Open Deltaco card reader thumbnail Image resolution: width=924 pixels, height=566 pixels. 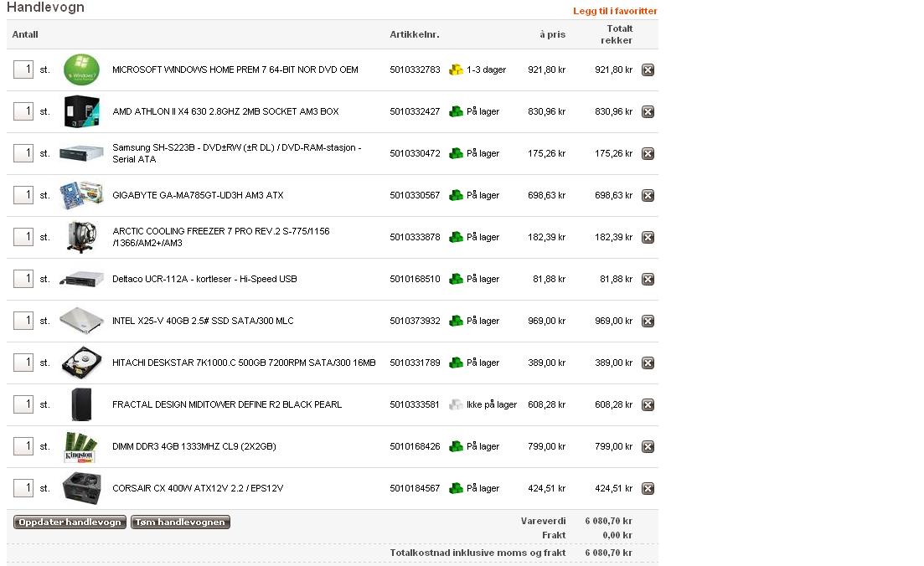point(81,279)
